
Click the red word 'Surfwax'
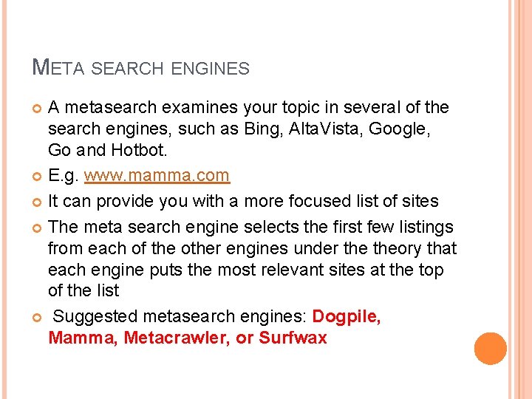[x=293, y=338]
